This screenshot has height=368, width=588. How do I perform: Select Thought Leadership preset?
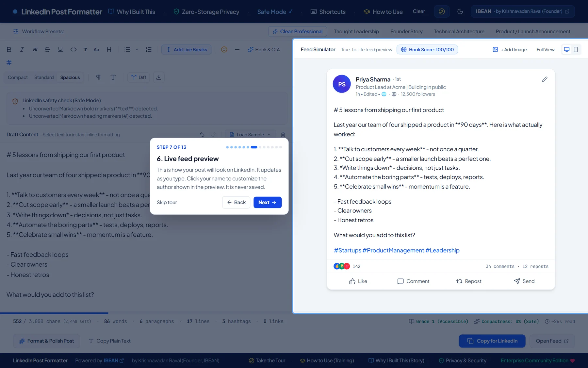click(356, 32)
